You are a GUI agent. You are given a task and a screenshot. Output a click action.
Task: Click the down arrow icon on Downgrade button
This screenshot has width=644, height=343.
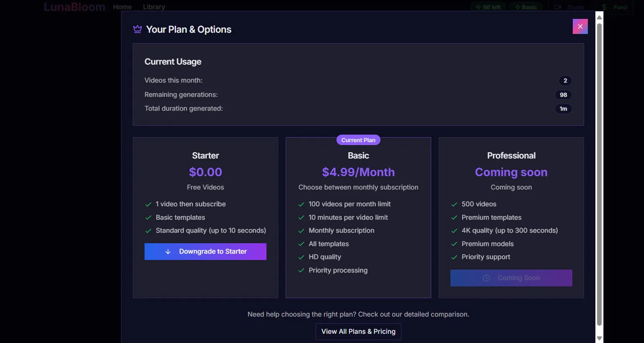tap(168, 252)
